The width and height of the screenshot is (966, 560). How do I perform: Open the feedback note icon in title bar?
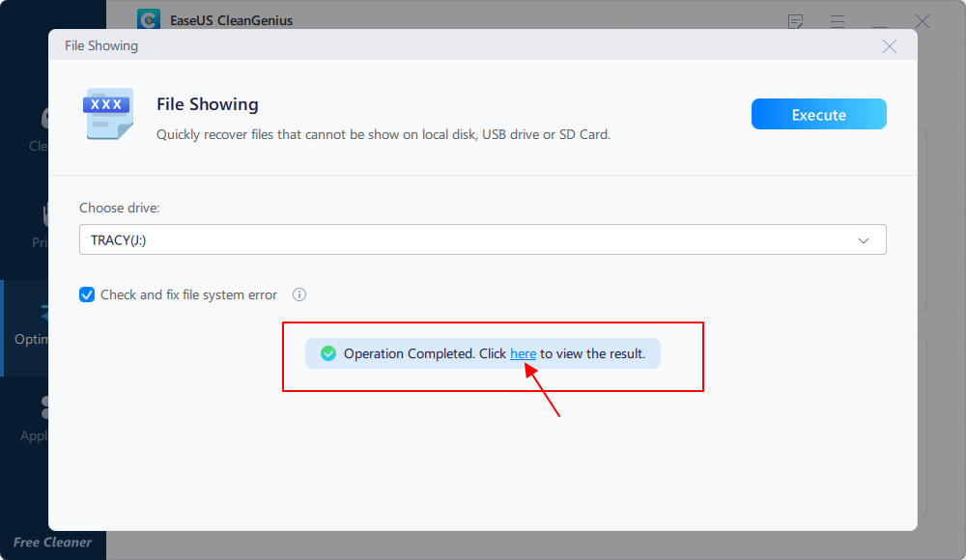796,21
